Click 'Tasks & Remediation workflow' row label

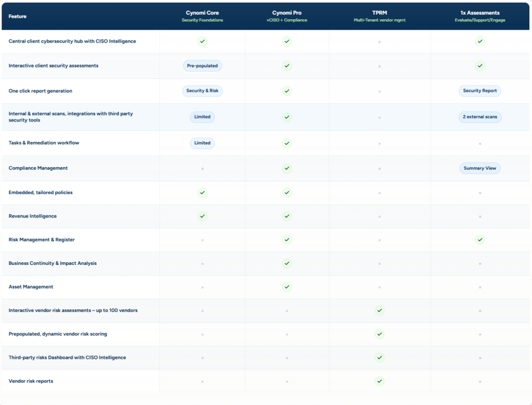click(44, 143)
